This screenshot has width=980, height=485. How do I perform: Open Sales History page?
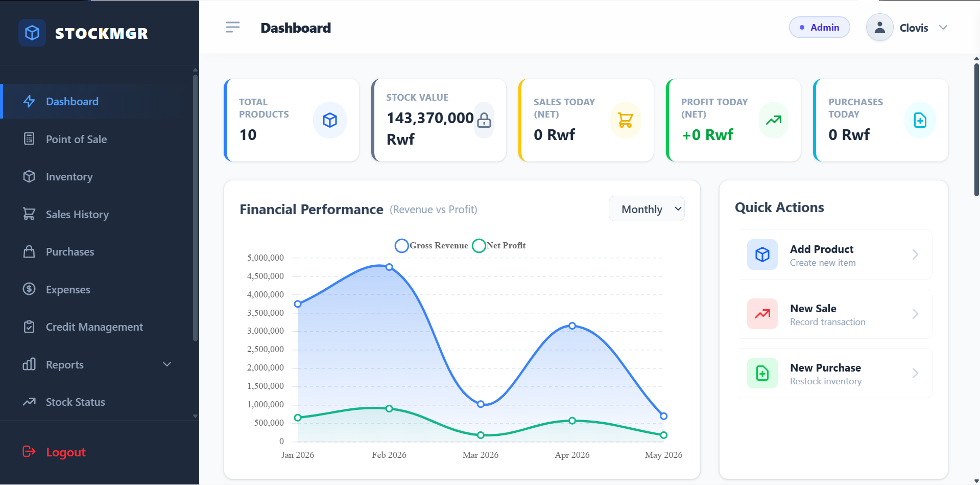(x=97, y=214)
